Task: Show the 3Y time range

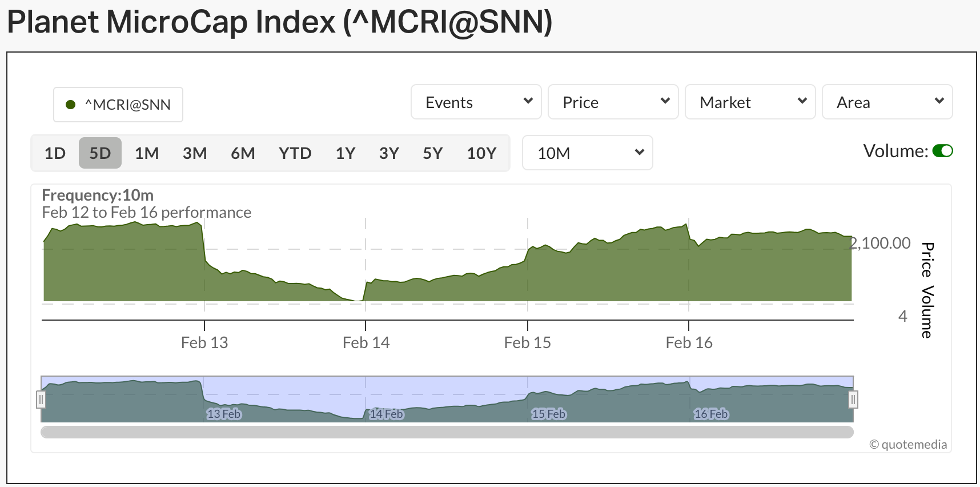Action: tap(389, 153)
